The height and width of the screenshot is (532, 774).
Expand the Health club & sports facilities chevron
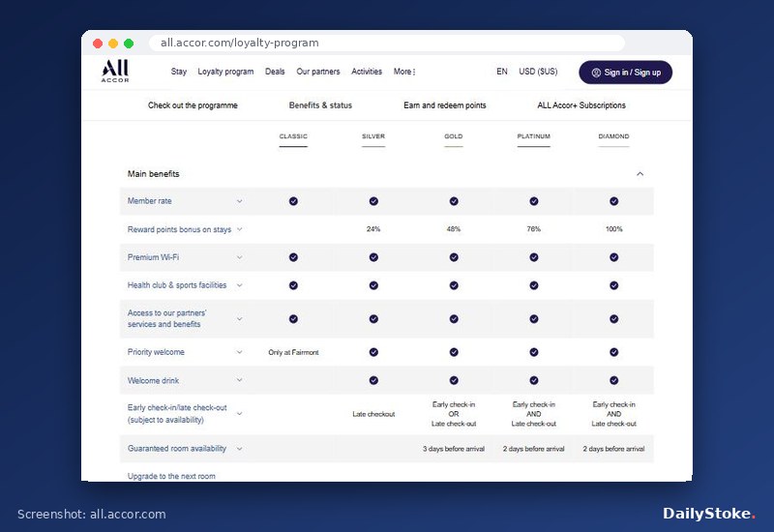tap(239, 285)
